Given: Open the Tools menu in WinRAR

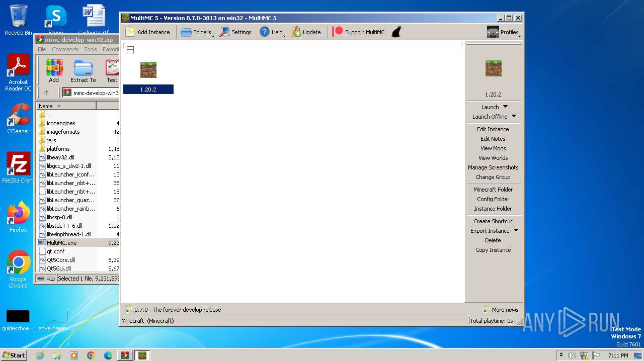Looking at the screenshot, I should pyautogui.click(x=91, y=49).
